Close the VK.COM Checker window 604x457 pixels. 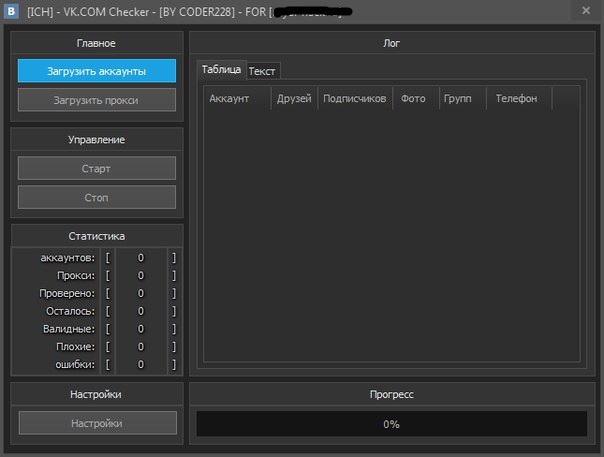pyautogui.click(x=585, y=11)
